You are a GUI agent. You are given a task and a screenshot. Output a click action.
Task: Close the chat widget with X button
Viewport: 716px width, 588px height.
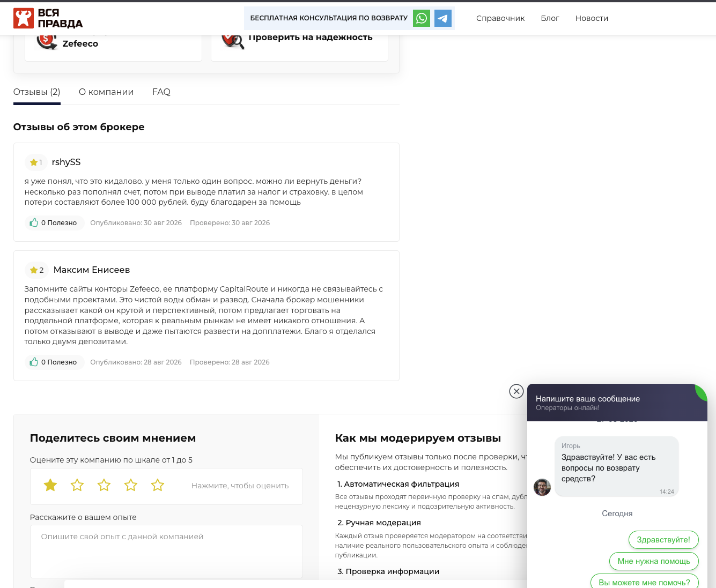tap(516, 391)
